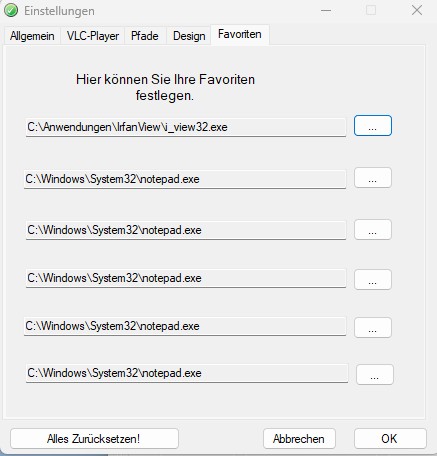Screen dimensions: 437x456
Task: Cancel changes via Abbrechen
Action: click(x=299, y=439)
